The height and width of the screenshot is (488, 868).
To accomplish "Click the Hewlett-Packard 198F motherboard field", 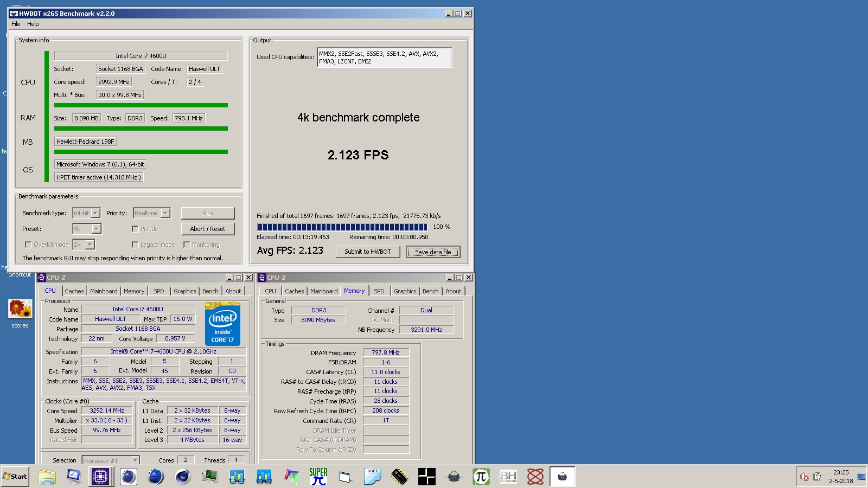I will [85, 142].
